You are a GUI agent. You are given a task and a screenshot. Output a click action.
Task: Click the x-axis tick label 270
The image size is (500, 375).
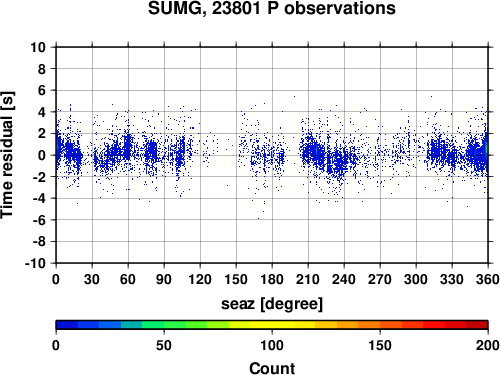380,279
